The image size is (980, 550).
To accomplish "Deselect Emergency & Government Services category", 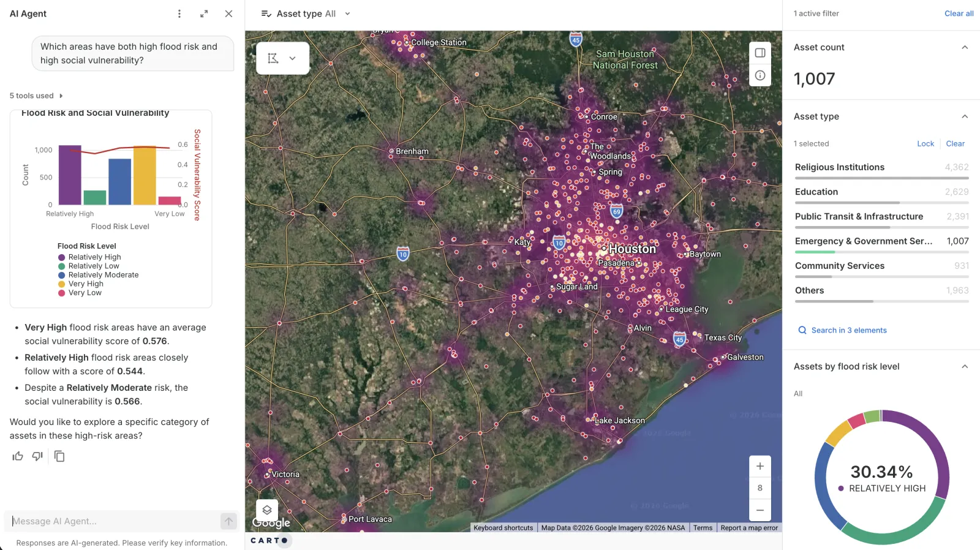I will point(881,244).
